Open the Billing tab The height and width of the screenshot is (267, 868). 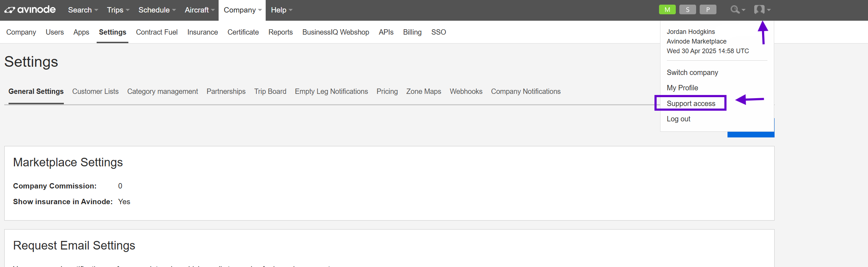tap(412, 32)
